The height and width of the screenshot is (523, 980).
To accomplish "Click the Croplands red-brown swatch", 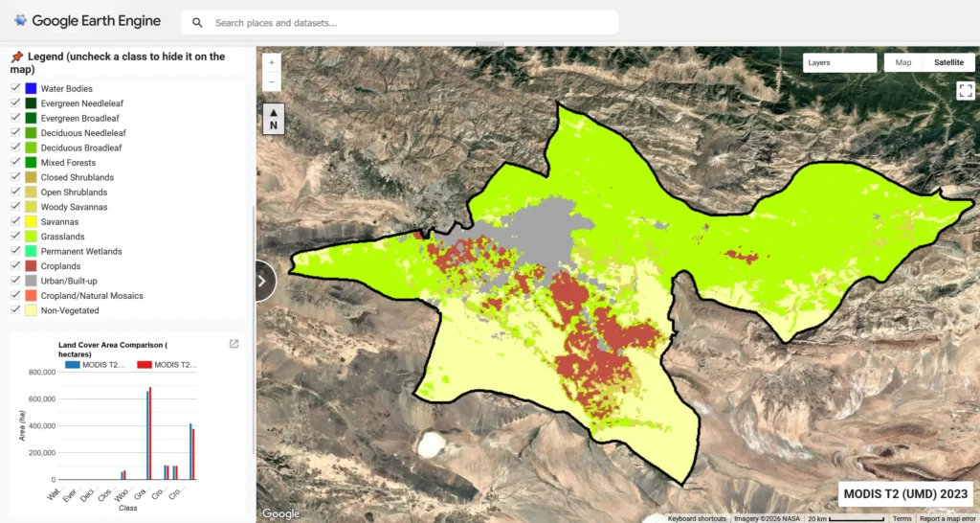I will click(x=31, y=266).
